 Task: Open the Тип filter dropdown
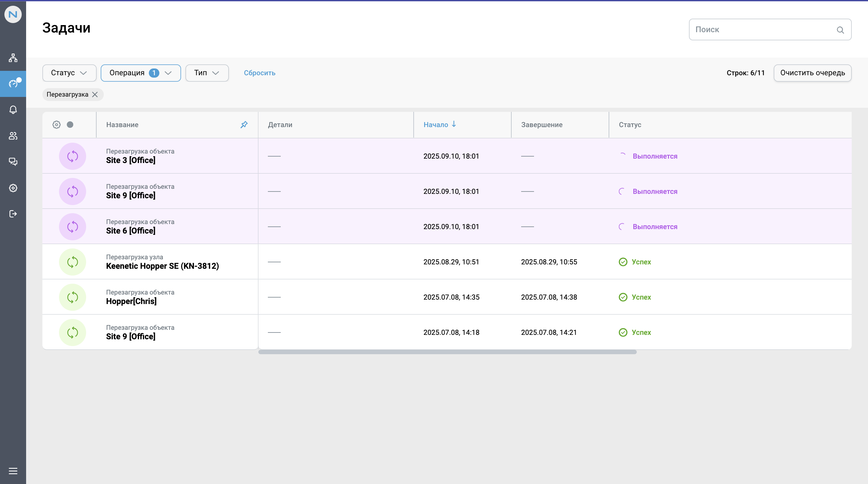click(207, 73)
